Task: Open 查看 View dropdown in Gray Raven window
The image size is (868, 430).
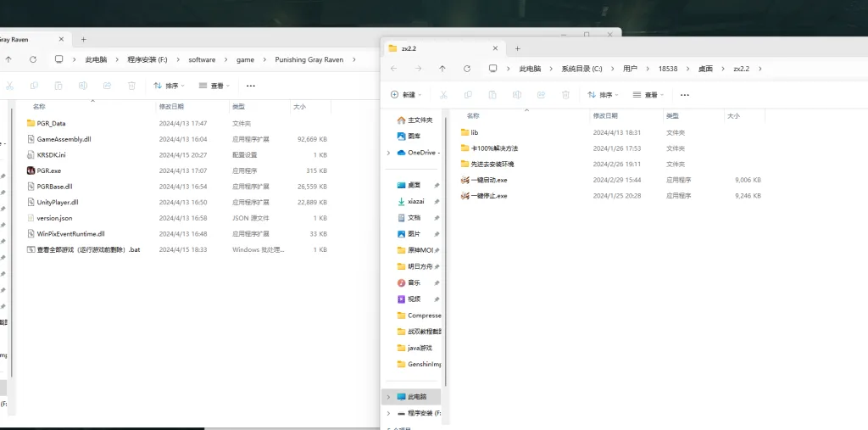Action: [x=214, y=86]
